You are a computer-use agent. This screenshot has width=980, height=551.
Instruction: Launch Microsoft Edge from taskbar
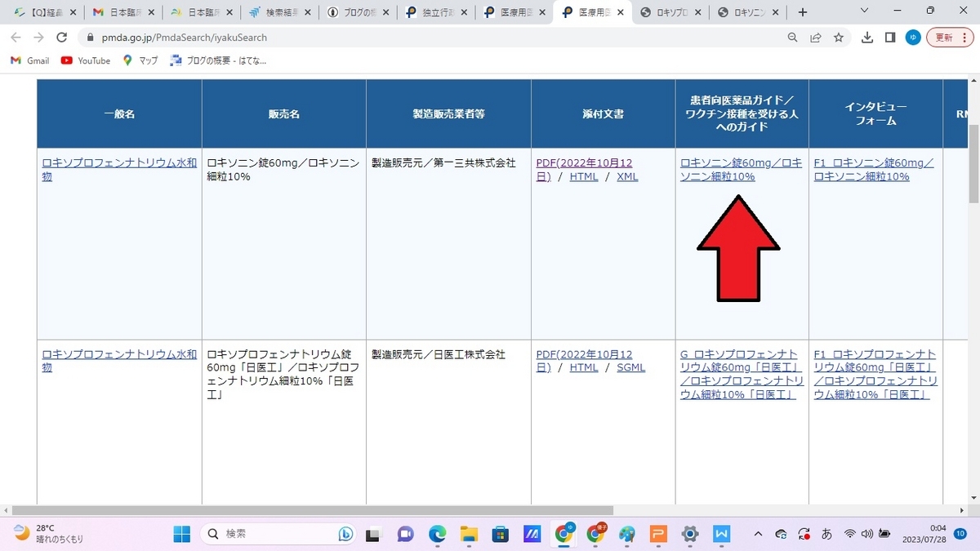coord(437,534)
